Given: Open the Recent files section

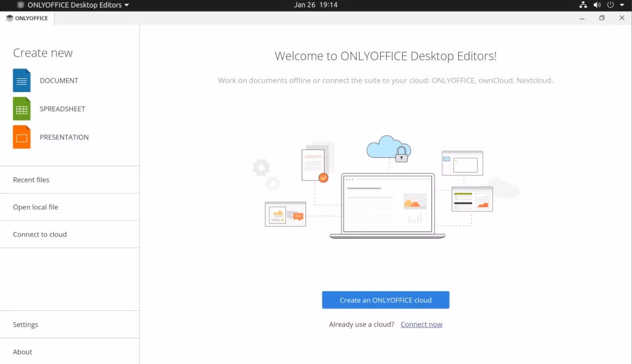Looking at the screenshot, I should tap(70, 180).
